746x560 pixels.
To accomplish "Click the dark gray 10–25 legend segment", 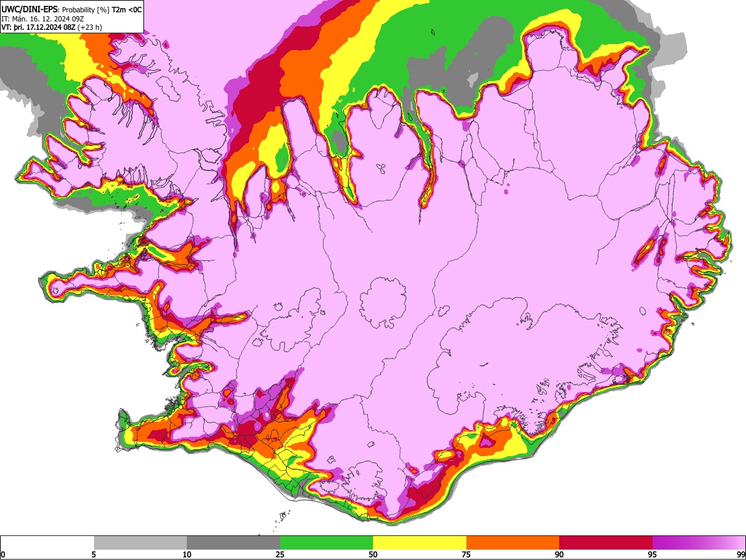I will point(234,542).
